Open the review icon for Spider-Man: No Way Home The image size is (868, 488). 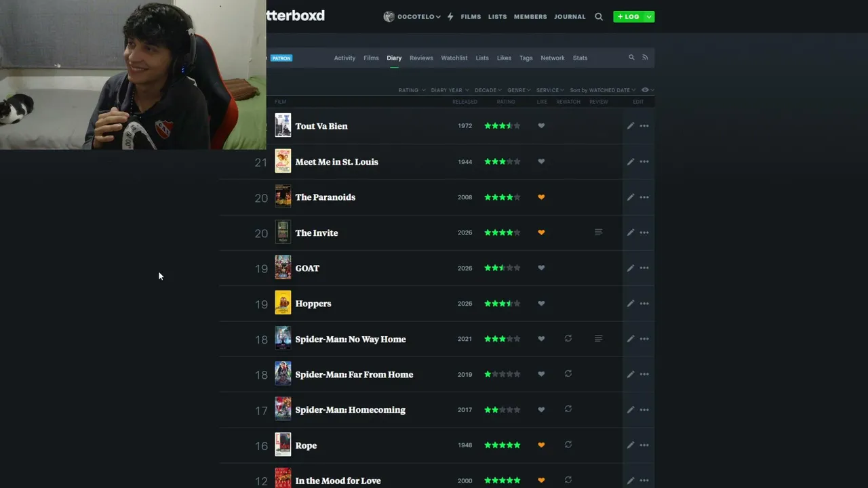click(x=598, y=339)
